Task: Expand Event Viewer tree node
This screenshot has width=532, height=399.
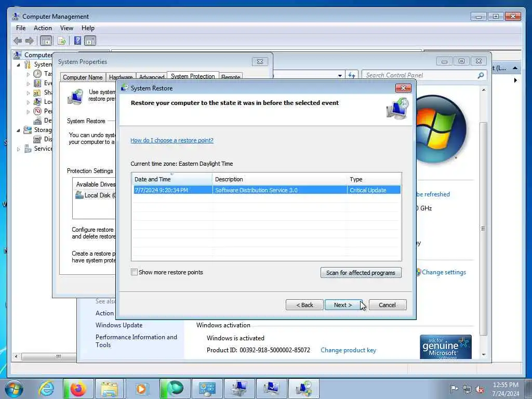Action: pos(28,83)
